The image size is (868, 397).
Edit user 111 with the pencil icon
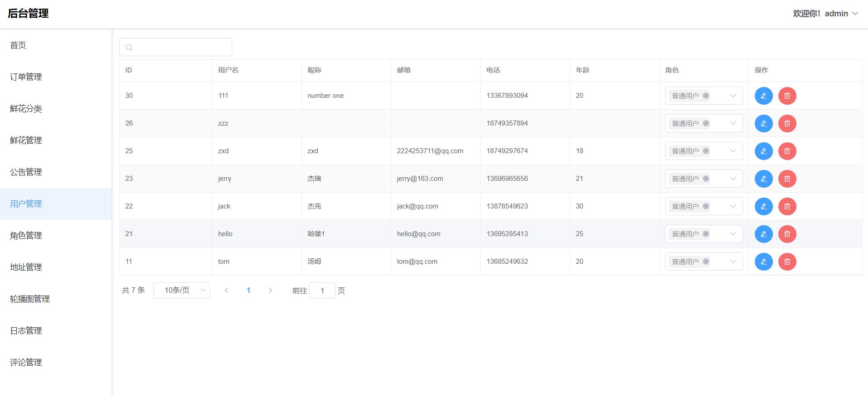tap(763, 96)
